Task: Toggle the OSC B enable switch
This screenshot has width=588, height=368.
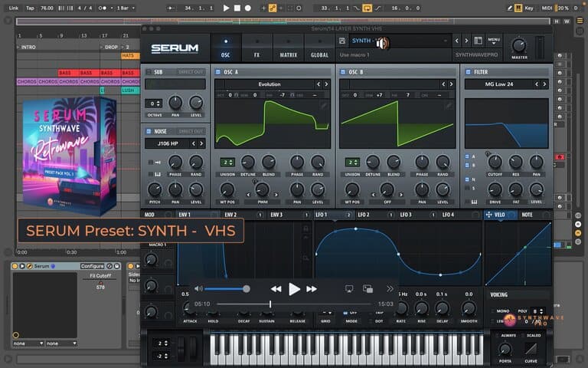Action: 343,72
